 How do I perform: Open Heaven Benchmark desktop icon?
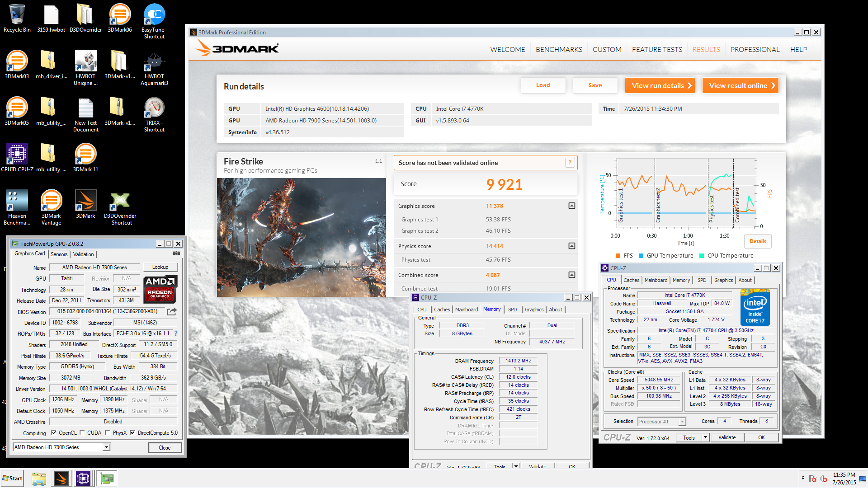coord(17,207)
